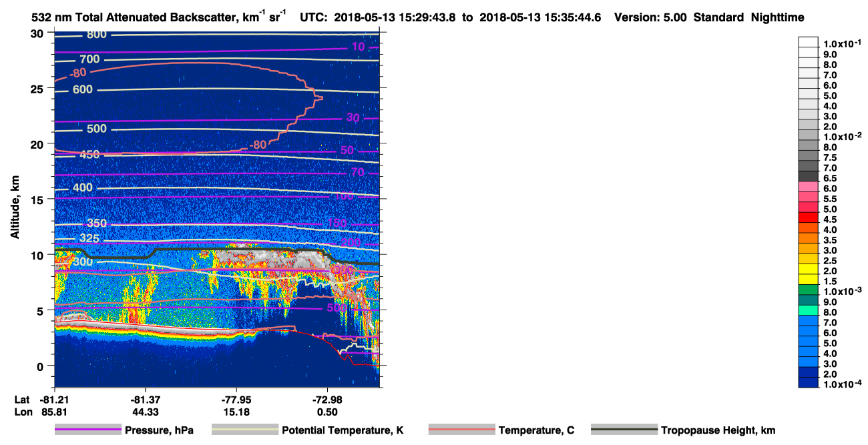Click latitude value -81.21

55,400
